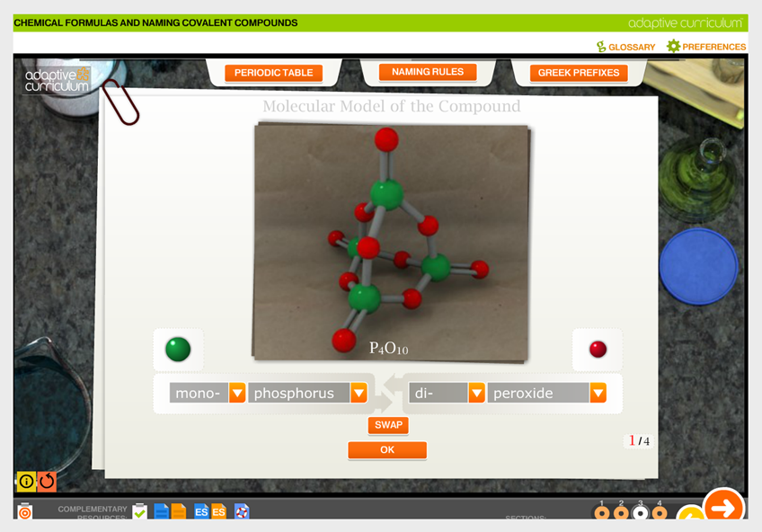The height and width of the screenshot is (532, 762).
Task: Click the orange next arrow button
Action: 722,508
